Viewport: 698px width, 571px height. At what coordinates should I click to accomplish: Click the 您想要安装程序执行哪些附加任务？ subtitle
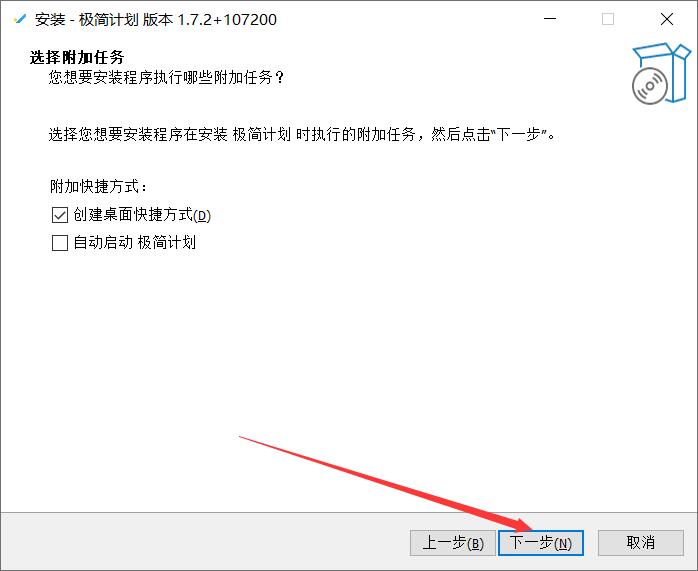pos(166,77)
